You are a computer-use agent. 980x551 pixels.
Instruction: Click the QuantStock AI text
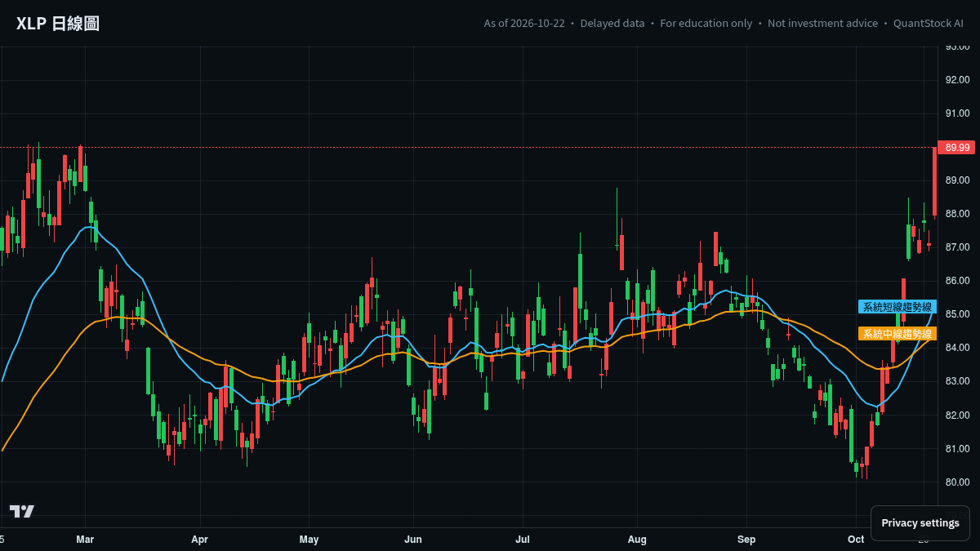click(x=929, y=24)
